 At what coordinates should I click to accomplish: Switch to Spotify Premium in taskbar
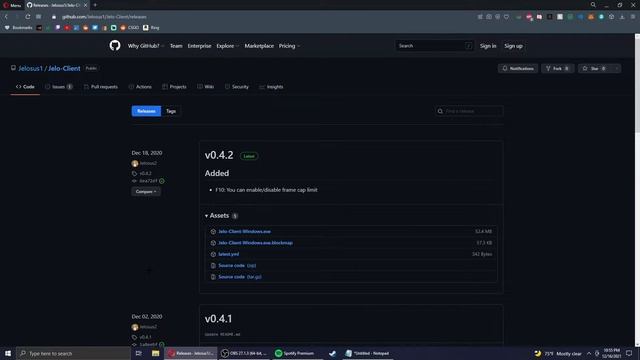(297, 353)
